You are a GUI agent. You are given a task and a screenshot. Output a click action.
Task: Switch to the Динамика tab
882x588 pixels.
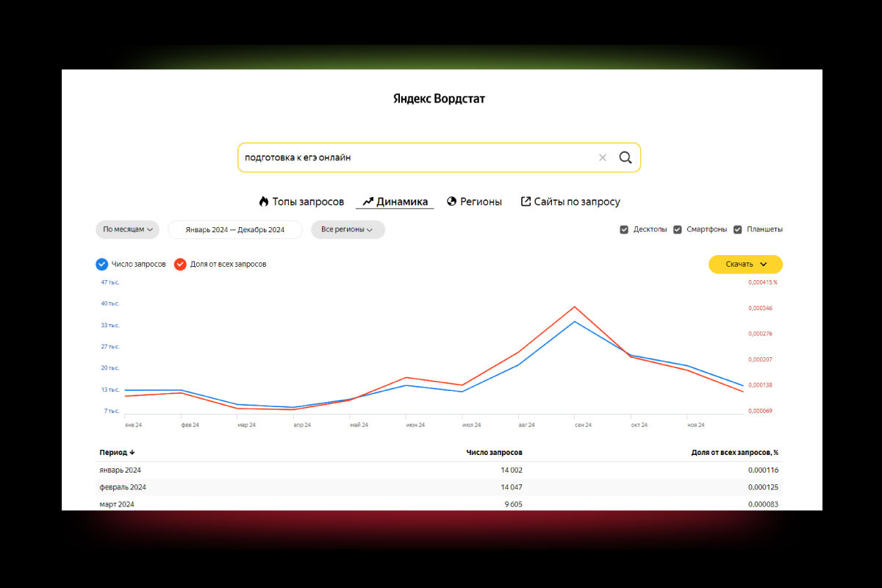tap(395, 201)
